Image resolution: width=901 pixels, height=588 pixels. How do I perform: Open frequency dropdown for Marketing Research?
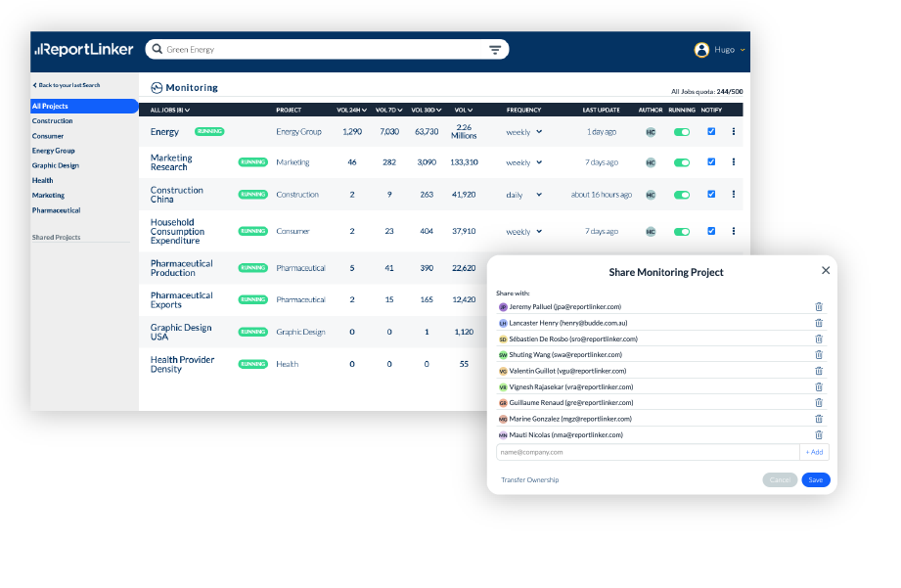point(524,162)
